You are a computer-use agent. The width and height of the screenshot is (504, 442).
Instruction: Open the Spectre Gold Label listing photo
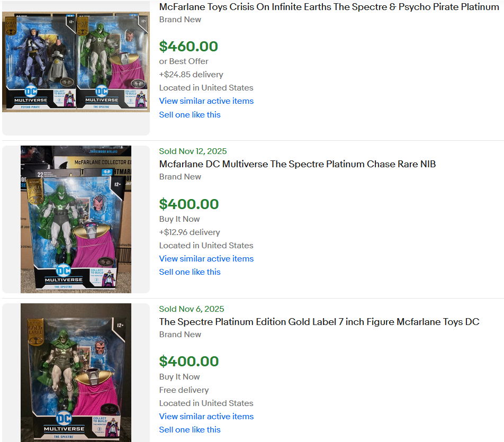tap(76, 373)
